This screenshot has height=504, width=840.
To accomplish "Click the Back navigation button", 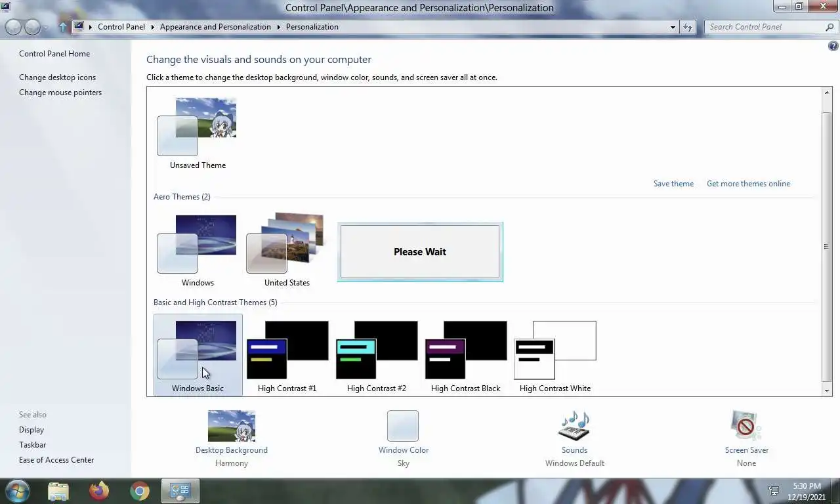I will [x=13, y=27].
